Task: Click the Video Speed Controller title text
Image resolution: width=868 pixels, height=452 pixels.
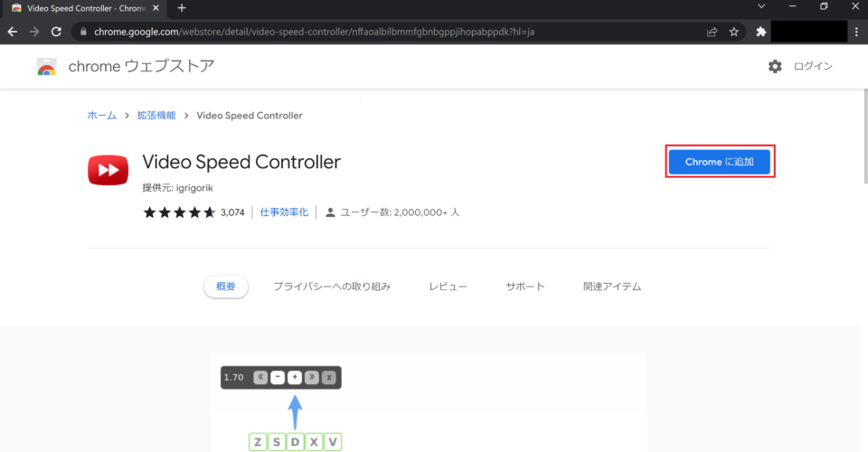Action: pos(241,162)
